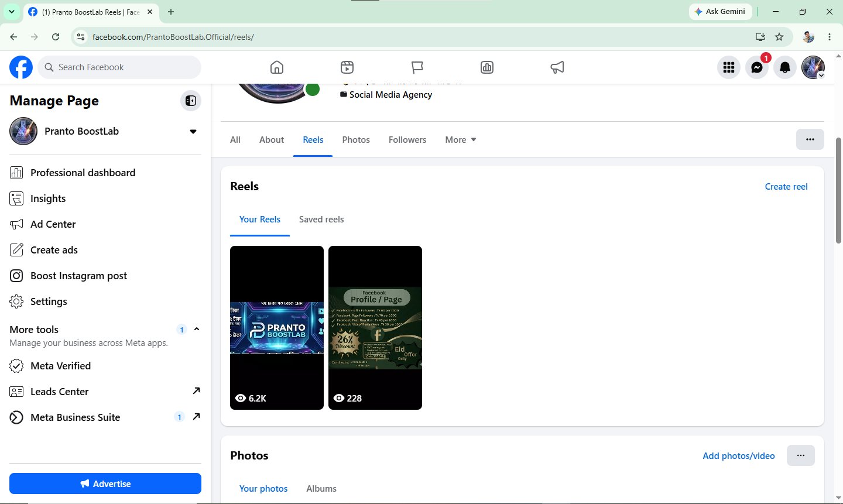The width and height of the screenshot is (843, 504).
Task: Switch to the Followers profile tab
Action: 407,140
